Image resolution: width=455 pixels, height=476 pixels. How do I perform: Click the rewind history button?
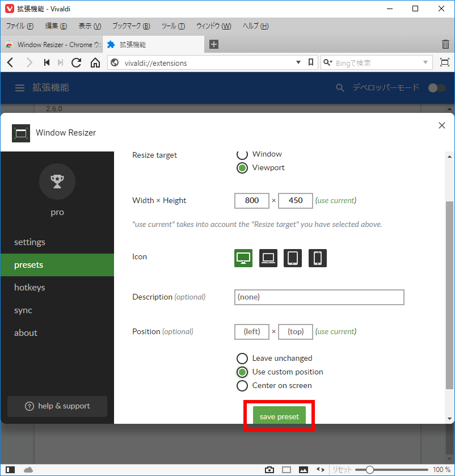(x=47, y=63)
